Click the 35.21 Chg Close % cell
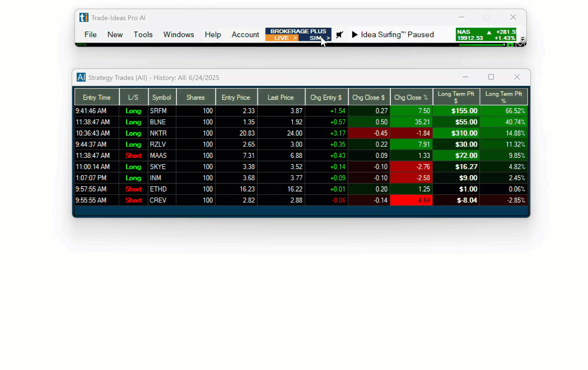588x370 pixels. [x=411, y=122]
